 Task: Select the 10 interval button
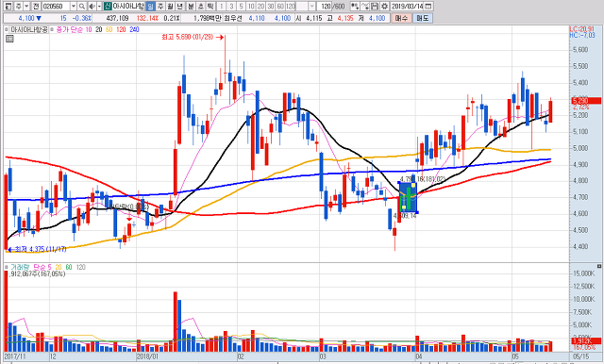pyautogui.click(x=251, y=7)
